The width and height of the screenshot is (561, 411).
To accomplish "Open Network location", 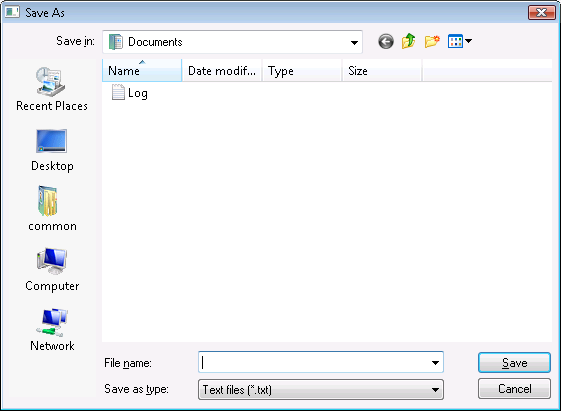I will pos(52,330).
